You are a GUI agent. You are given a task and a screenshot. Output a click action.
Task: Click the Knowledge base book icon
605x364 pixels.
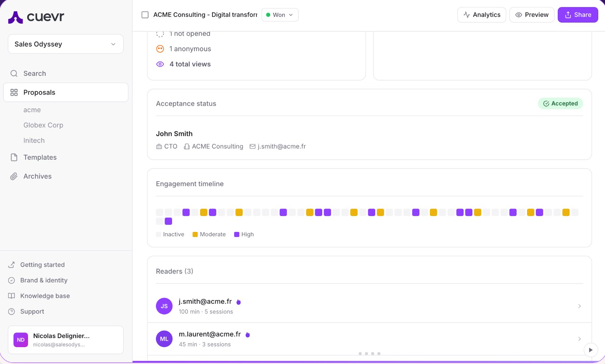[x=11, y=296]
